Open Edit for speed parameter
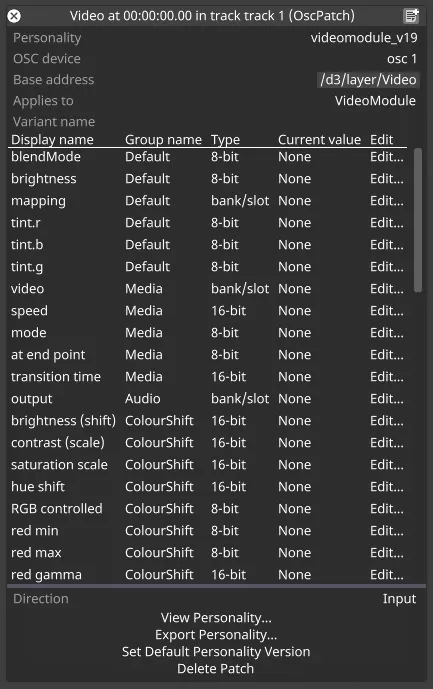This screenshot has height=689, width=433. tap(386, 311)
